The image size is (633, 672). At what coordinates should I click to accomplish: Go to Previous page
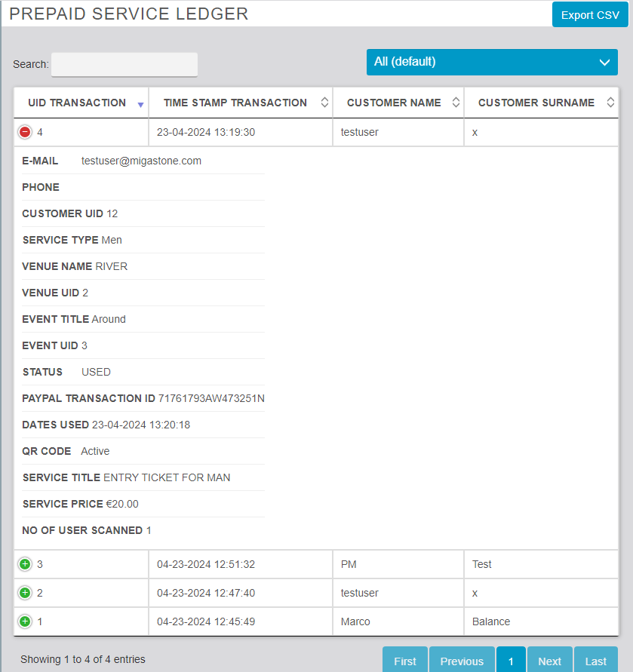(462, 661)
